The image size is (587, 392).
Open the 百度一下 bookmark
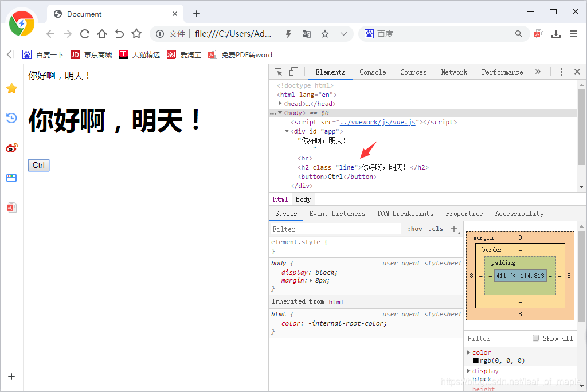(x=43, y=54)
